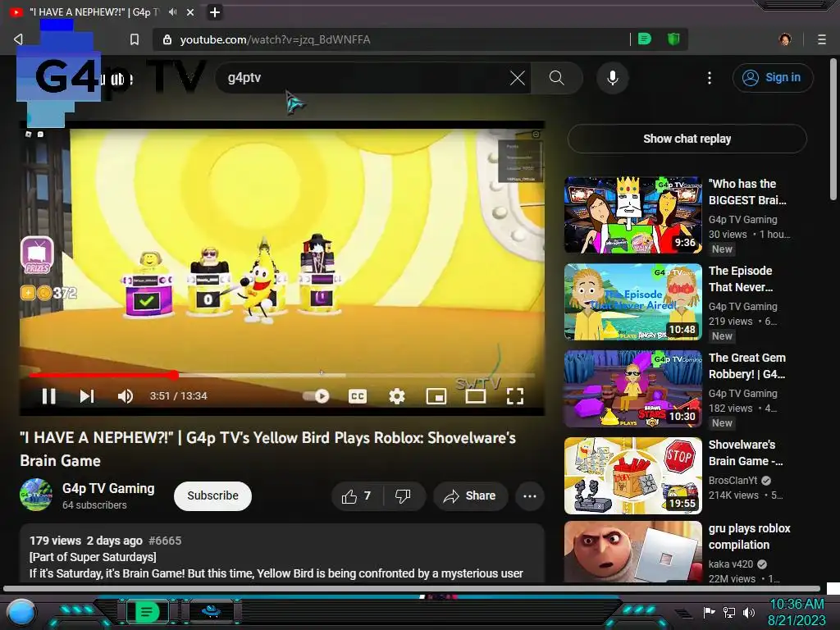840x630 pixels.
Task: Start voice search with microphone
Action: (x=612, y=78)
